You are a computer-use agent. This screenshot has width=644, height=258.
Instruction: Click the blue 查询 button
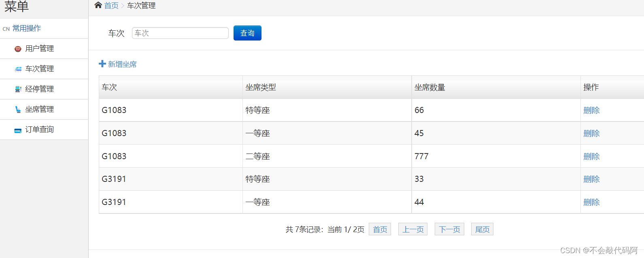point(247,33)
